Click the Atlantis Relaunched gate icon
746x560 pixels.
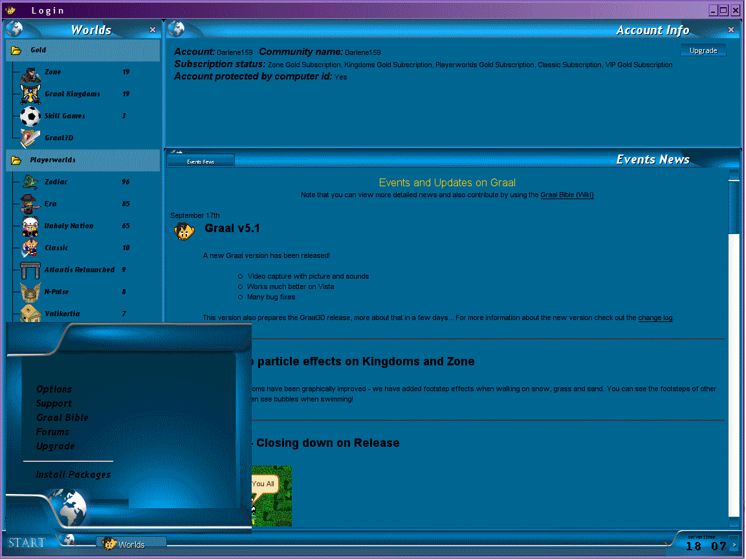point(30,270)
